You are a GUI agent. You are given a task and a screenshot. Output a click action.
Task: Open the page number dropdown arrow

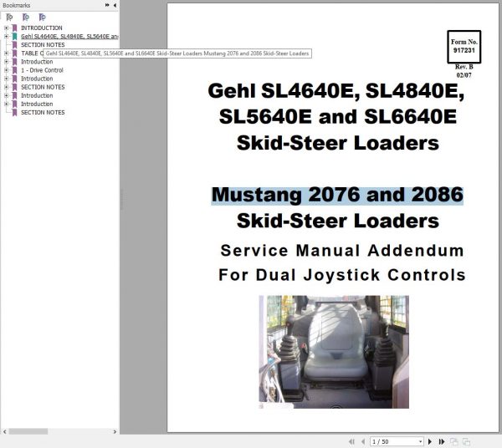420,442
